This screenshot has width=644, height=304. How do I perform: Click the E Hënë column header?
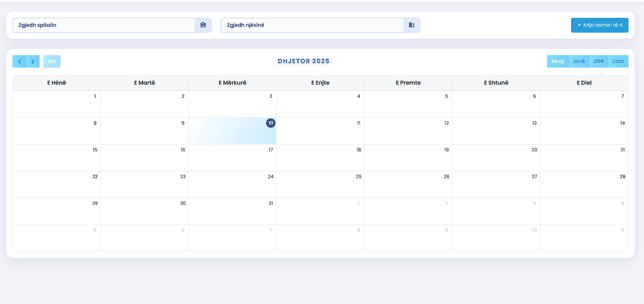57,83
